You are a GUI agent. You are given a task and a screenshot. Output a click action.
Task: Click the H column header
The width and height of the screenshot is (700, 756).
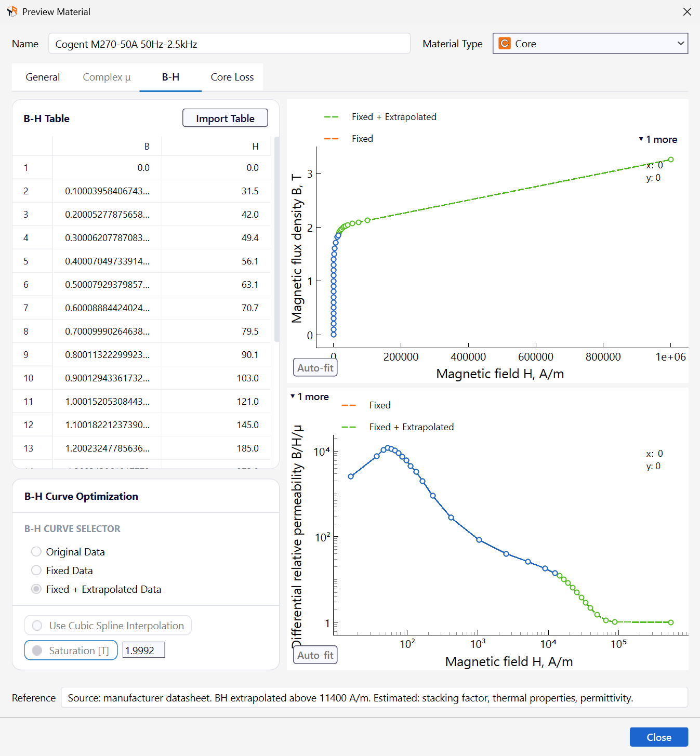coord(216,147)
